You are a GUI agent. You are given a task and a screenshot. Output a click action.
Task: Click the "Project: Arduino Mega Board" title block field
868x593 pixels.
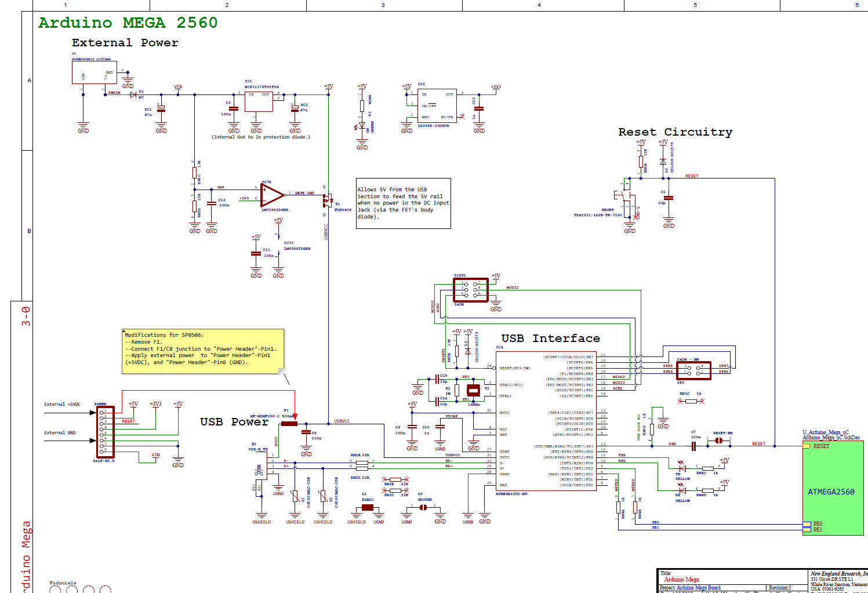tap(690, 588)
